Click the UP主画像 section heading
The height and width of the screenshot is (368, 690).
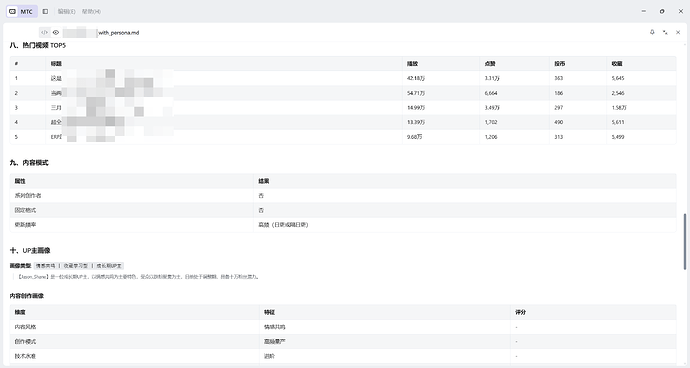click(30, 250)
